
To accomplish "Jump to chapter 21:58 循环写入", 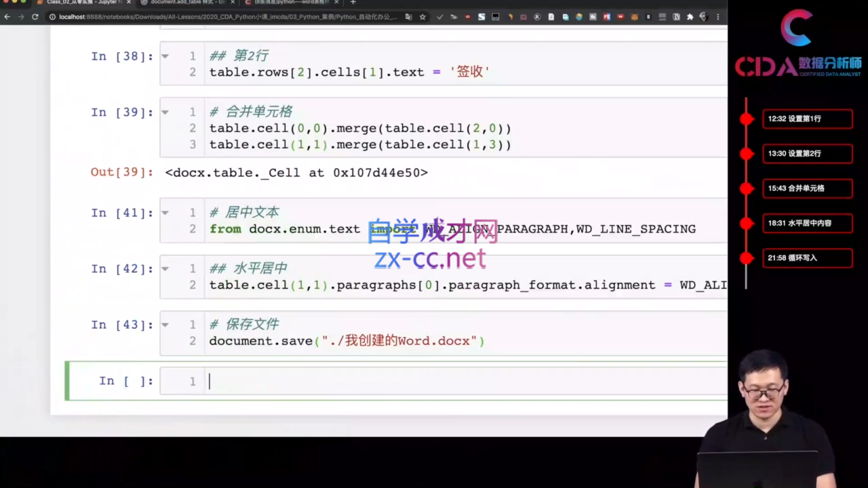I will point(807,258).
